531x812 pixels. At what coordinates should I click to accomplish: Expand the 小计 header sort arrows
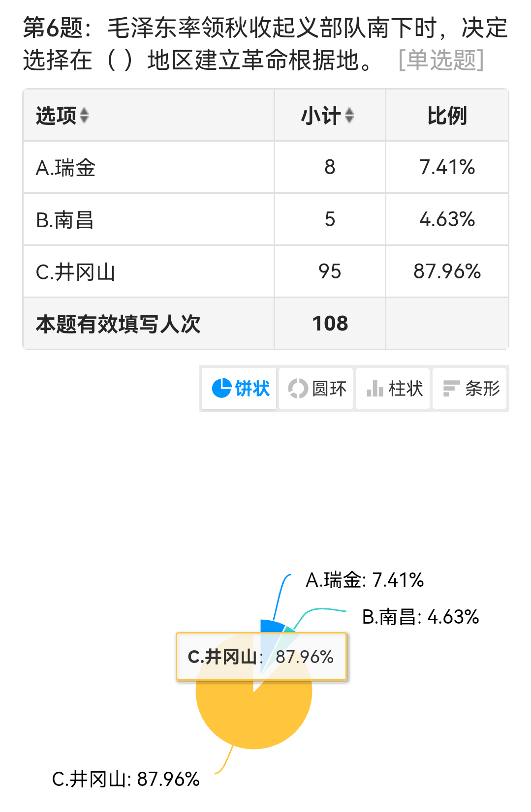coord(350,116)
